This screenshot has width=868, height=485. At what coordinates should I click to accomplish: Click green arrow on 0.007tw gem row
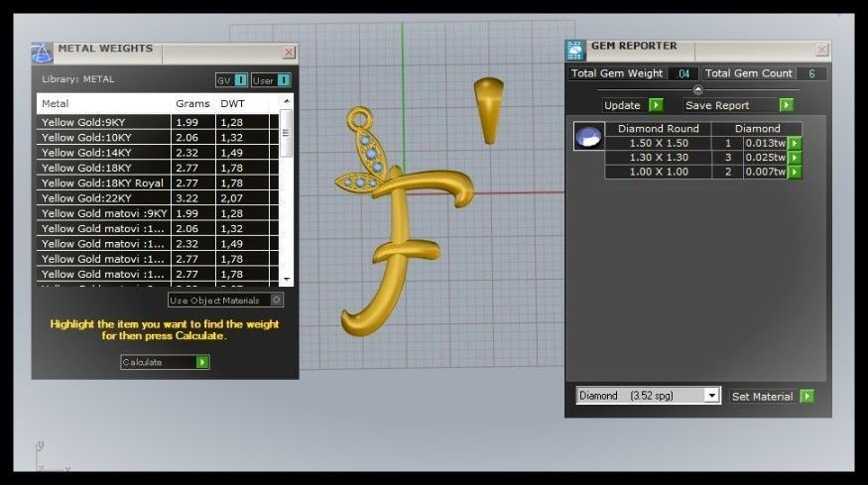795,173
